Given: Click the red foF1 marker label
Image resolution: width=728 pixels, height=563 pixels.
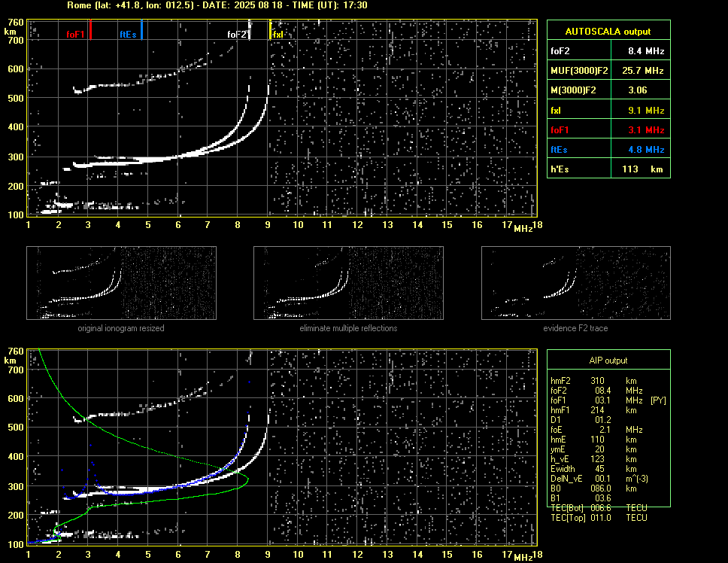Looking at the screenshot, I should (x=75, y=35).
